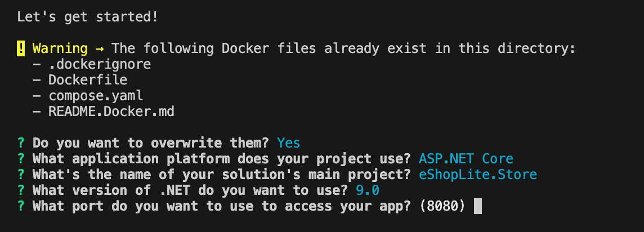Viewport: 644px width, 232px height.
Task: Click the "Let's get started!" heading
Action: click(87, 17)
